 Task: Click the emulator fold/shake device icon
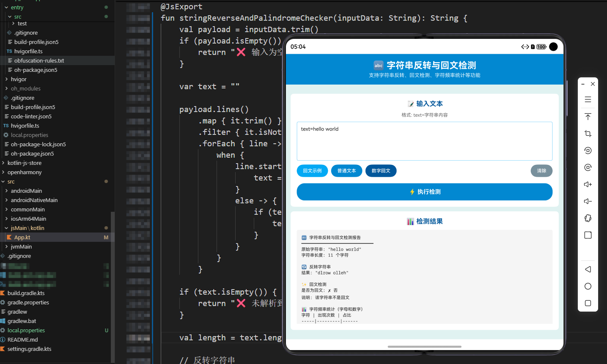pos(588,218)
